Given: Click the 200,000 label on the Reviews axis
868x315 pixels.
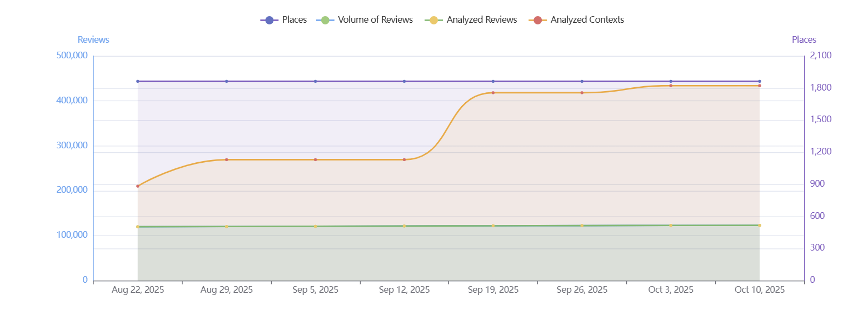Looking at the screenshot, I should (72, 190).
